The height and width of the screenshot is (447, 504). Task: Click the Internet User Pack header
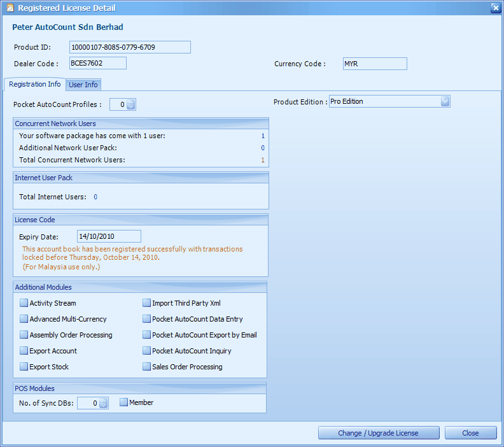[x=141, y=178]
